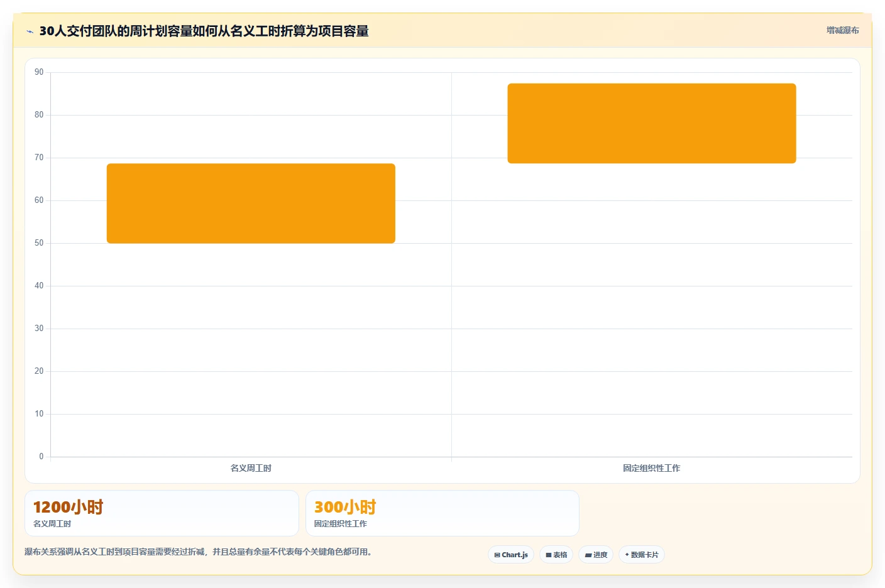Screen dimensions: 885x588
Task: Click the orange 固定组织性工作 bar
Action: pyautogui.click(x=652, y=123)
